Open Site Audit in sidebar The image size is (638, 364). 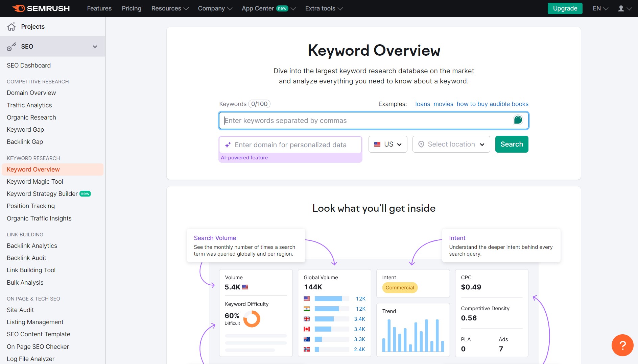click(x=20, y=310)
